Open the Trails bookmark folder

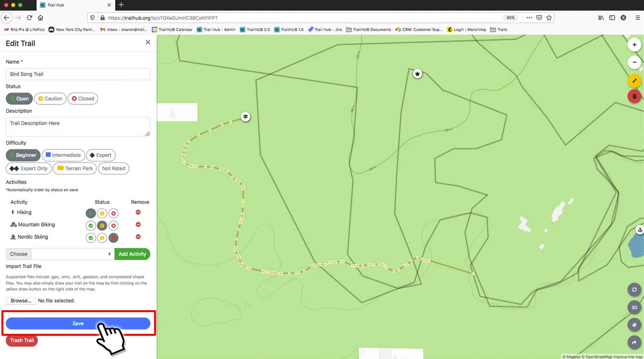pos(499,29)
